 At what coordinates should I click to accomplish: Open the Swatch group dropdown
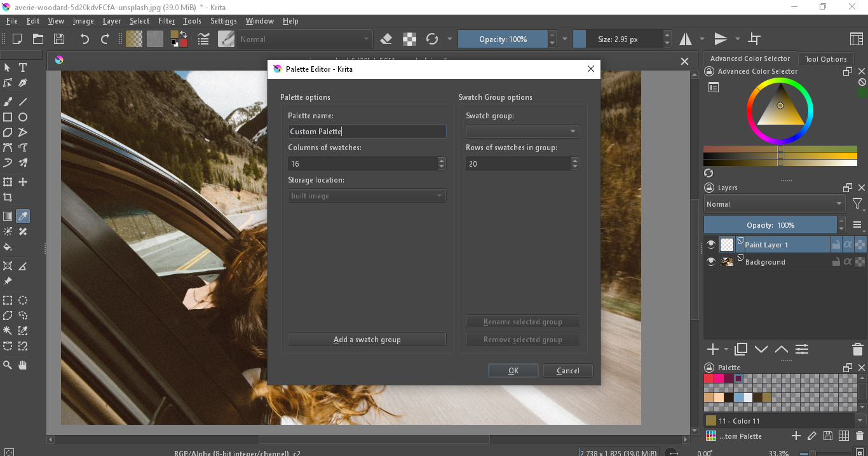(x=522, y=132)
